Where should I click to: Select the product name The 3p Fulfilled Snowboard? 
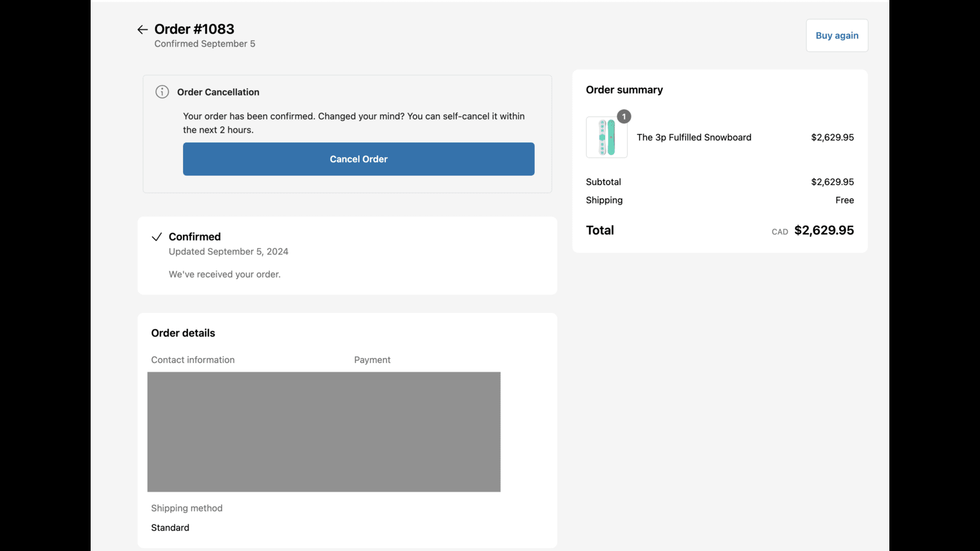693,137
